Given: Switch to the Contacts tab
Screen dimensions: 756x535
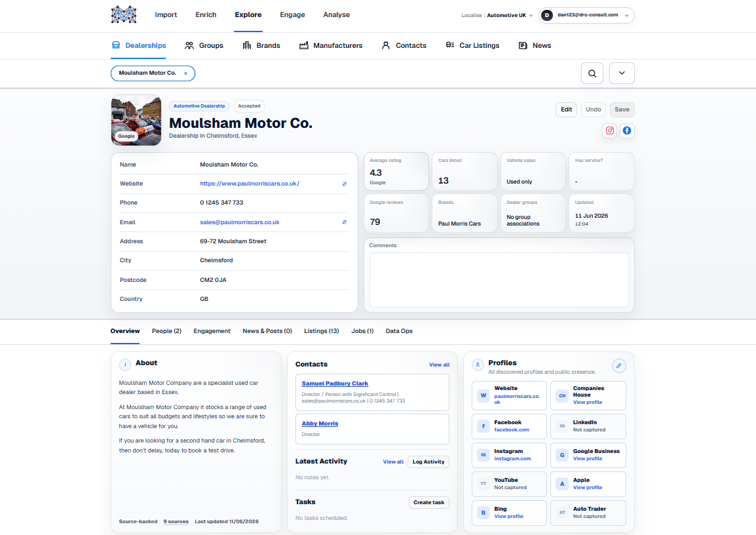Looking at the screenshot, I should [x=404, y=45].
